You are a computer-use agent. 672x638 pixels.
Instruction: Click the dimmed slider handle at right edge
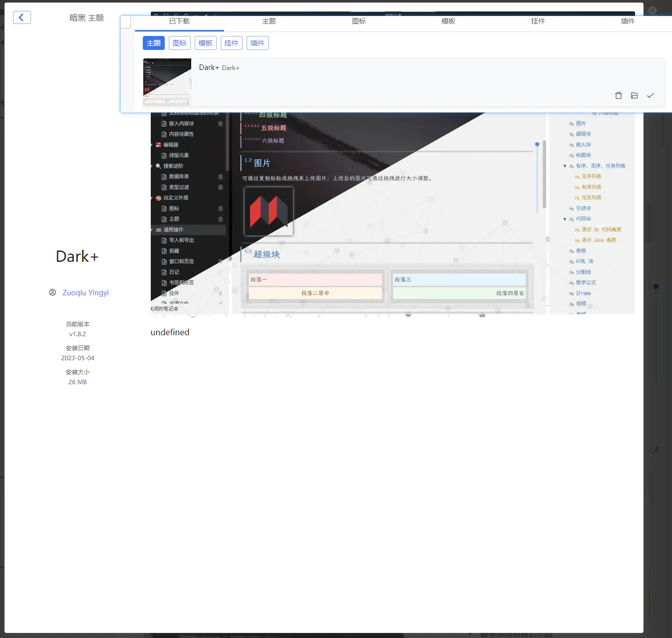coord(656,286)
